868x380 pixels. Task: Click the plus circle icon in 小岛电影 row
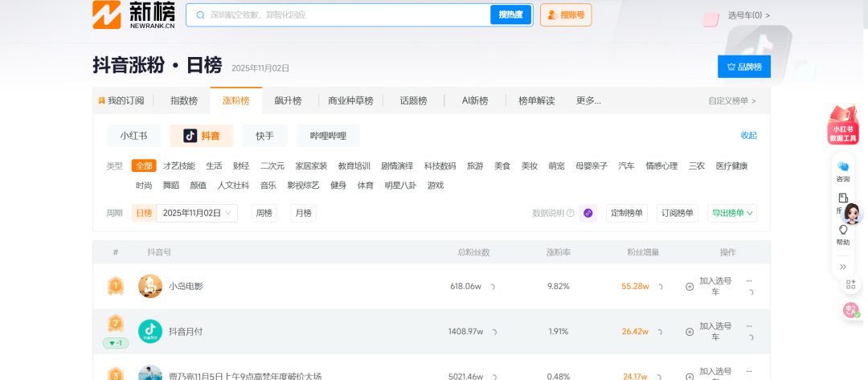[689, 286]
